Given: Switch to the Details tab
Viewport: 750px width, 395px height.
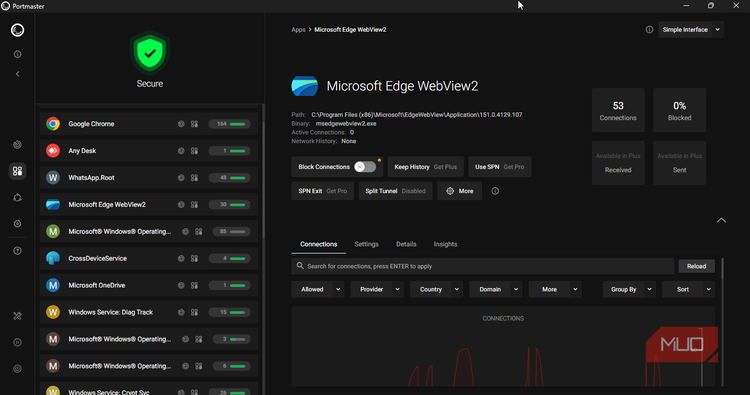Looking at the screenshot, I should click(406, 244).
